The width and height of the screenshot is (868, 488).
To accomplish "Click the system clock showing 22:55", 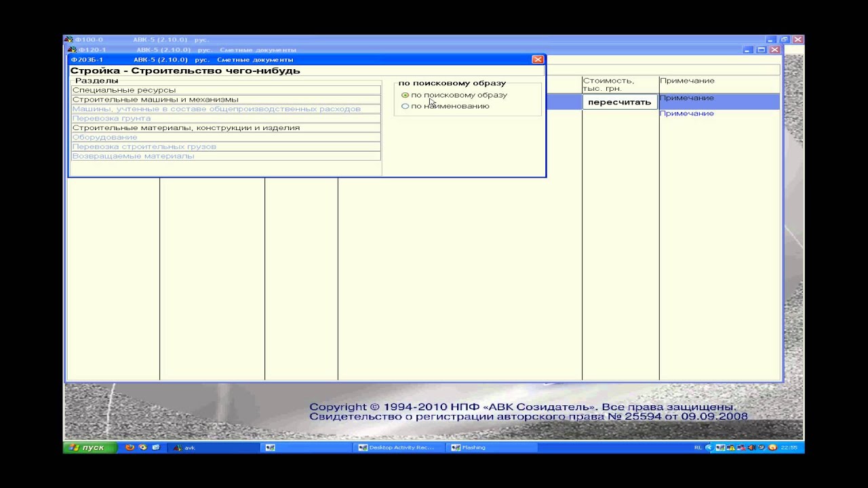I will pyautogui.click(x=789, y=447).
